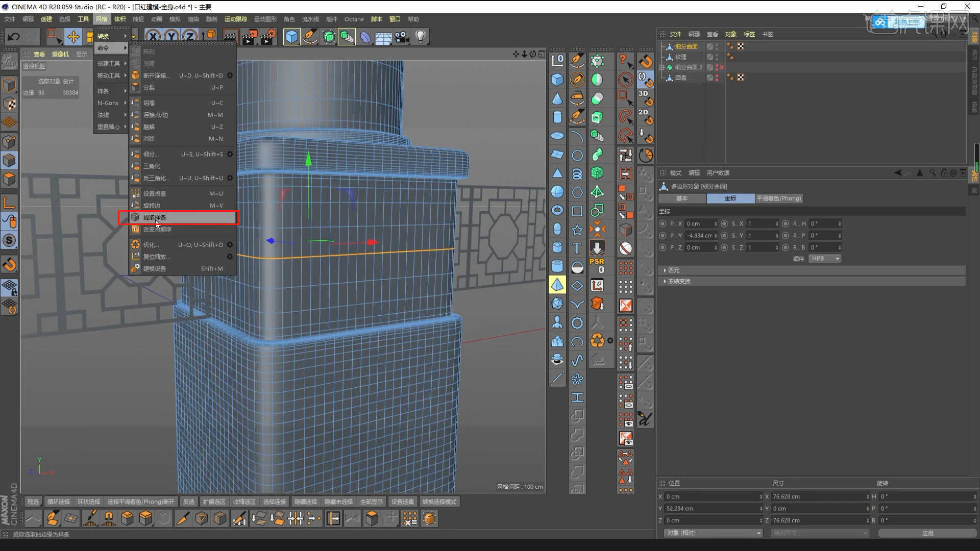Click the magnet tool icon in bottom toolbar
Screen dimensions: 980x551
click(109, 519)
